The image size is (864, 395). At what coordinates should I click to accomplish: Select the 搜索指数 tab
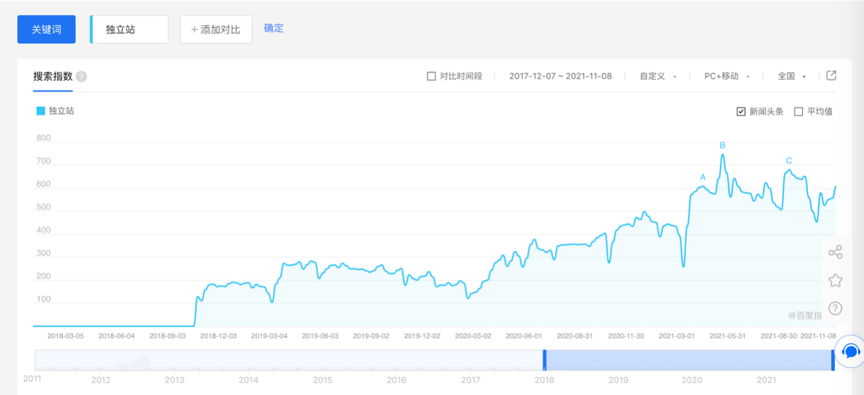52,77
